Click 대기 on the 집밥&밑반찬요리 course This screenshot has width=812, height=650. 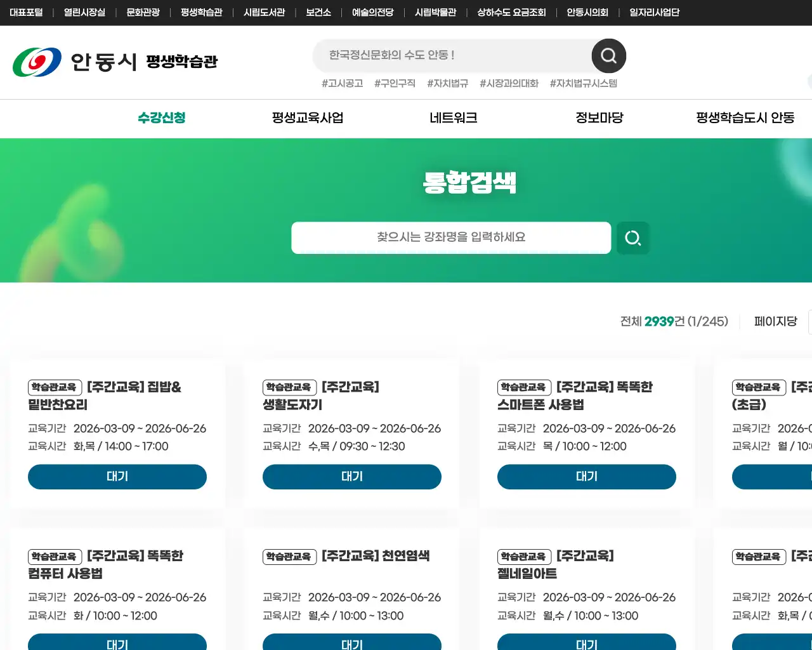pyautogui.click(x=117, y=477)
